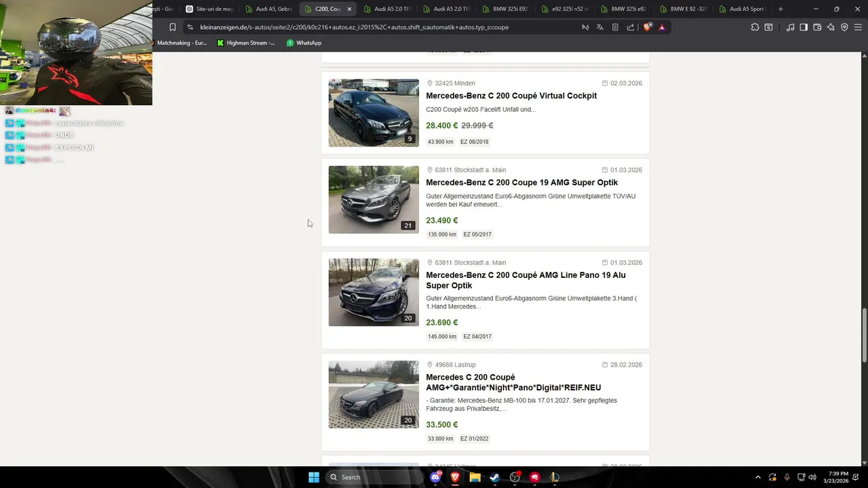Open Mercedes-Benz C 200 Coupé Virtual Cockpit listing
Image resolution: width=868 pixels, height=488 pixels.
[x=511, y=96]
